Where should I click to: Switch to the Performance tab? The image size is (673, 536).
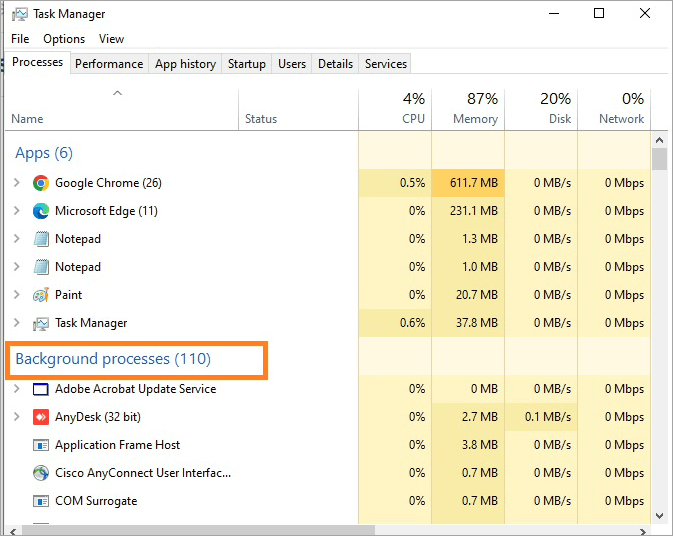tap(109, 64)
